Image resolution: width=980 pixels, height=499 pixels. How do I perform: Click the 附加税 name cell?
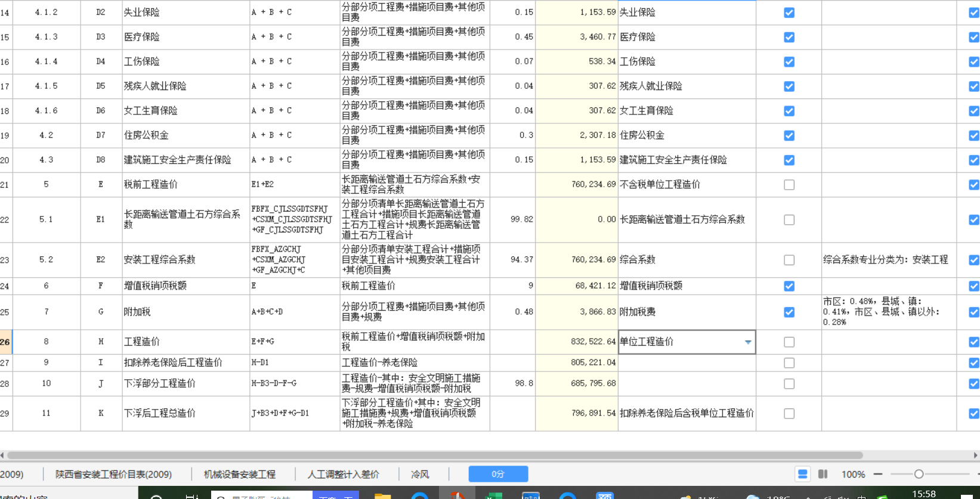tap(186, 312)
